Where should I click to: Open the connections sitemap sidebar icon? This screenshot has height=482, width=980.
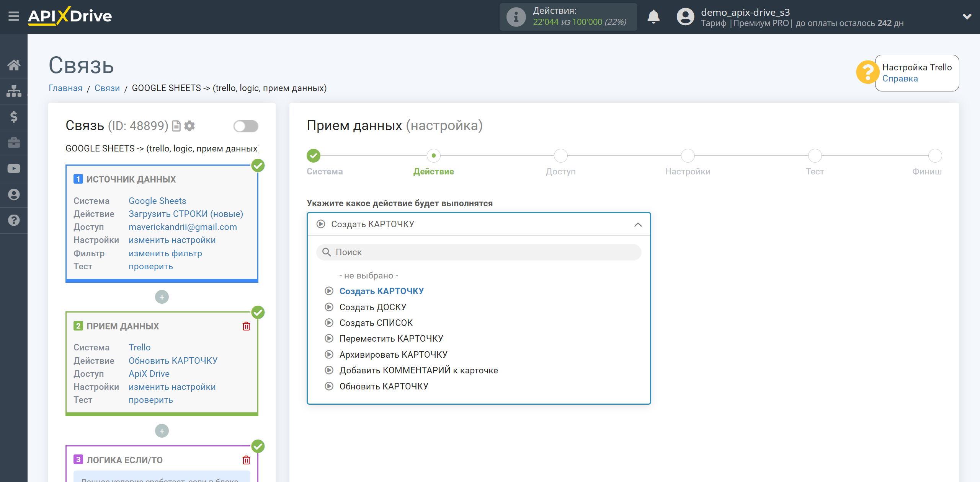pos(14,91)
